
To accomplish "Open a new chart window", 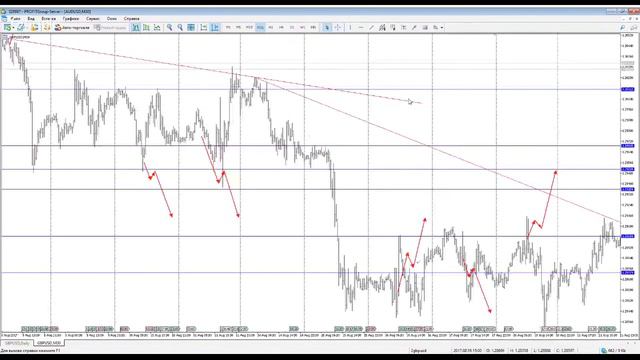I will click(x=7, y=27).
